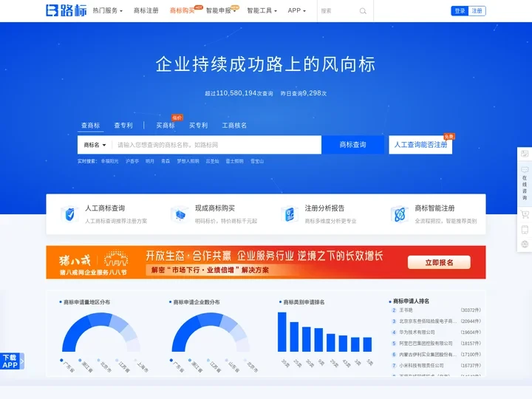Click the 商标申请量地区分布 chart title
532x399 pixels.
[87, 302]
